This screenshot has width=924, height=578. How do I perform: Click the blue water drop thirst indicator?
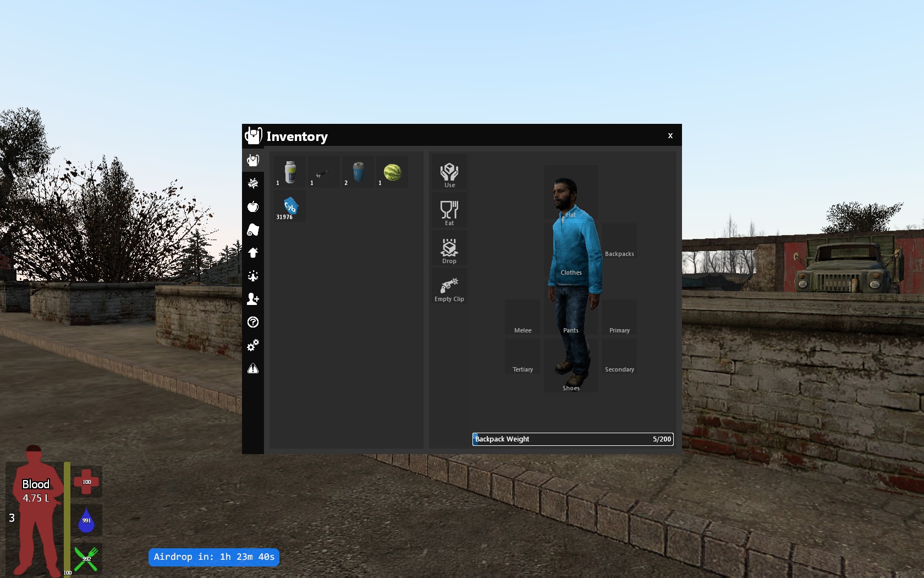[86, 520]
